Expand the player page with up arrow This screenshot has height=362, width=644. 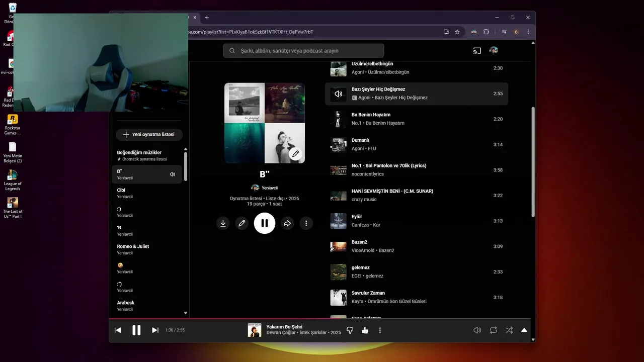[x=524, y=330]
